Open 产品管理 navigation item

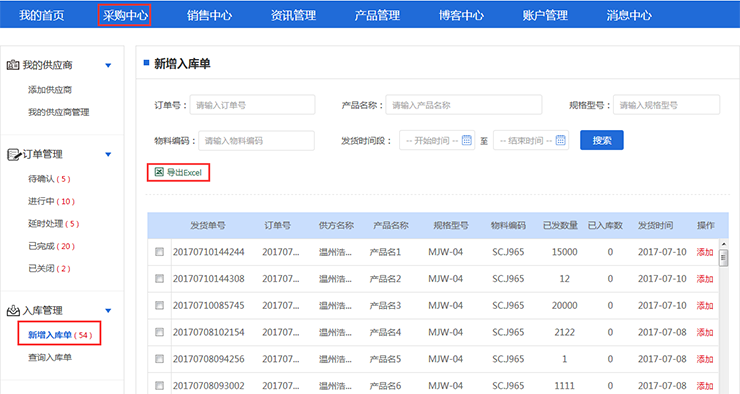click(x=377, y=15)
